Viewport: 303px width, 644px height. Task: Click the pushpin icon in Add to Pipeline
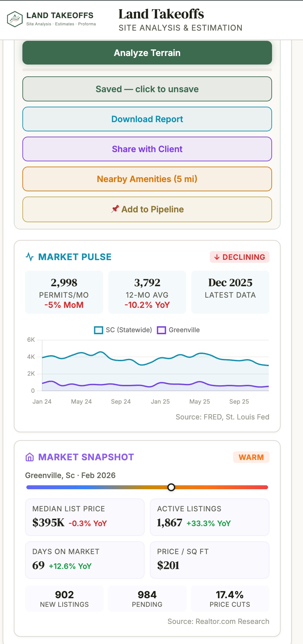[115, 209]
